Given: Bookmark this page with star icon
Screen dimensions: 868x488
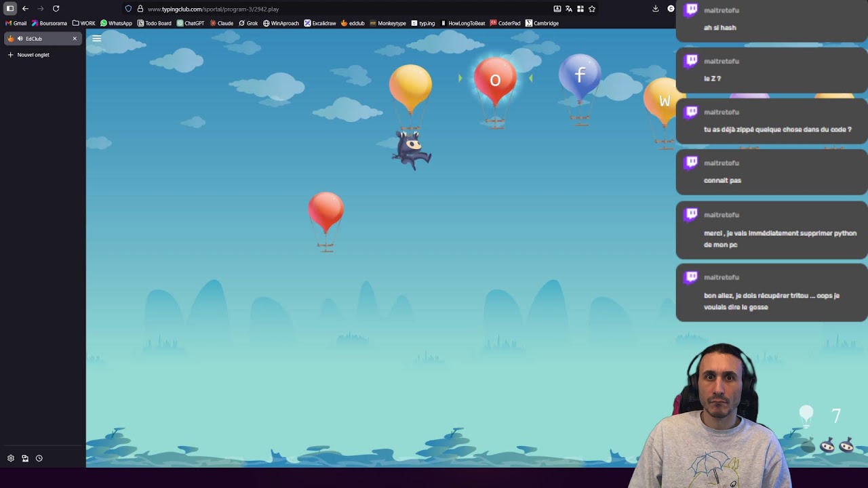Looking at the screenshot, I should point(592,9).
